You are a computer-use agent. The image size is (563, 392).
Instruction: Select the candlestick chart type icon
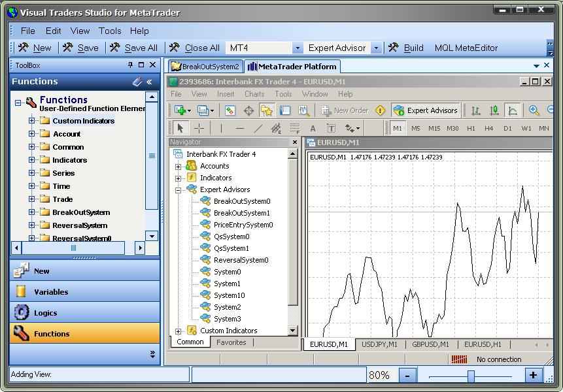[494, 110]
